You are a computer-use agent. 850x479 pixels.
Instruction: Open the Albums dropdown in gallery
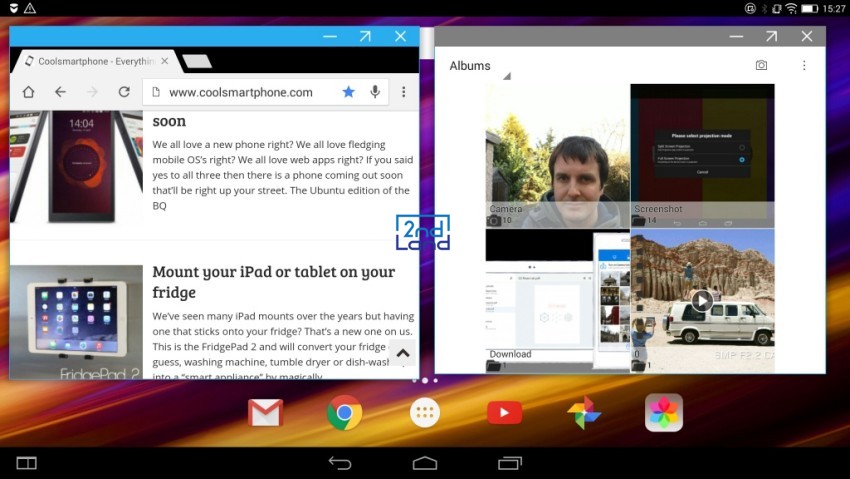pos(480,67)
